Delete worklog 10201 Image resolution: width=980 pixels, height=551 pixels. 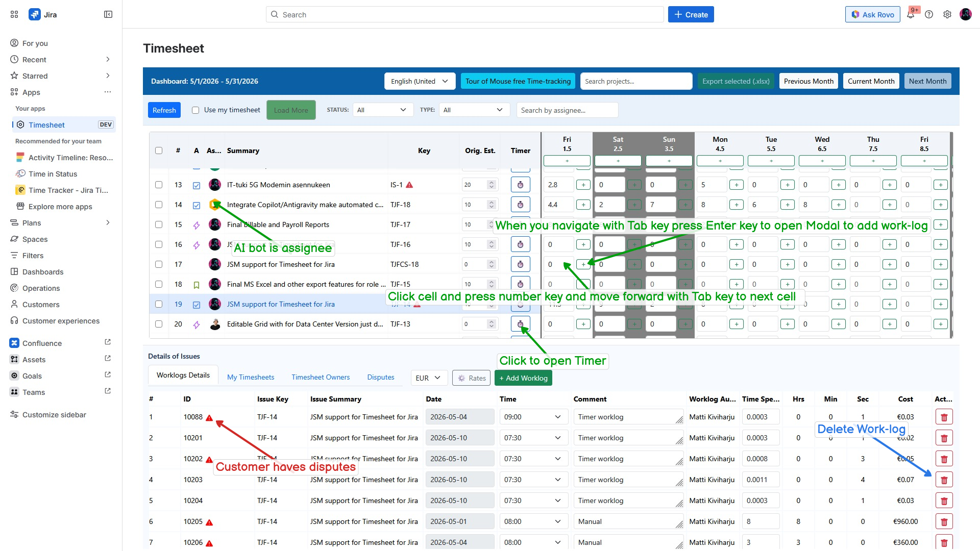[944, 438]
